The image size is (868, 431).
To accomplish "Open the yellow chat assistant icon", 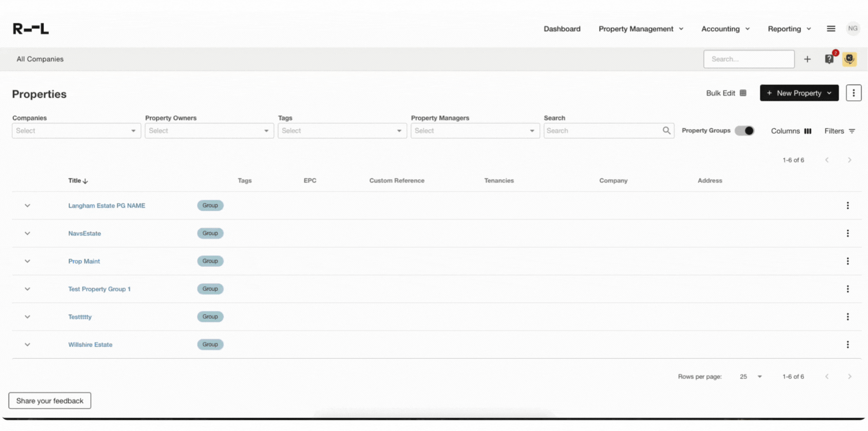I will (849, 59).
